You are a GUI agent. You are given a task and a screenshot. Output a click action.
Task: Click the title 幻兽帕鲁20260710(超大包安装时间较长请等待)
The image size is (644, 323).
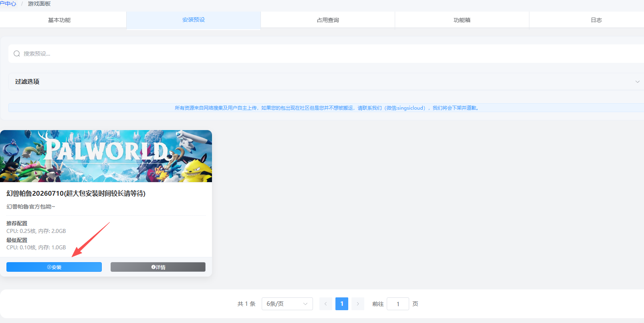point(76,193)
